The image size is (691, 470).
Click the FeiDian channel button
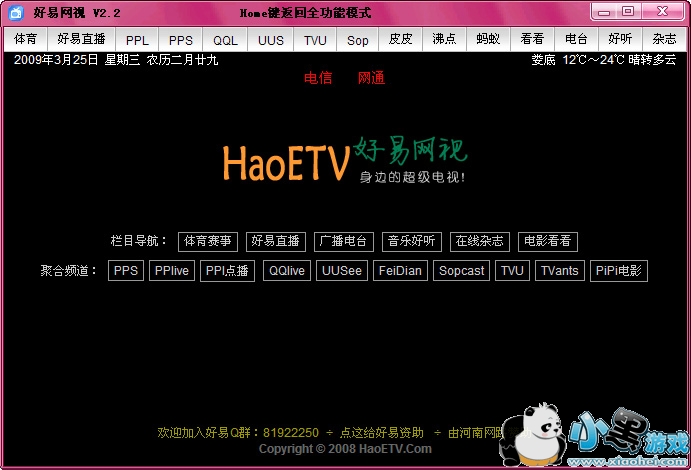(x=400, y=270)
